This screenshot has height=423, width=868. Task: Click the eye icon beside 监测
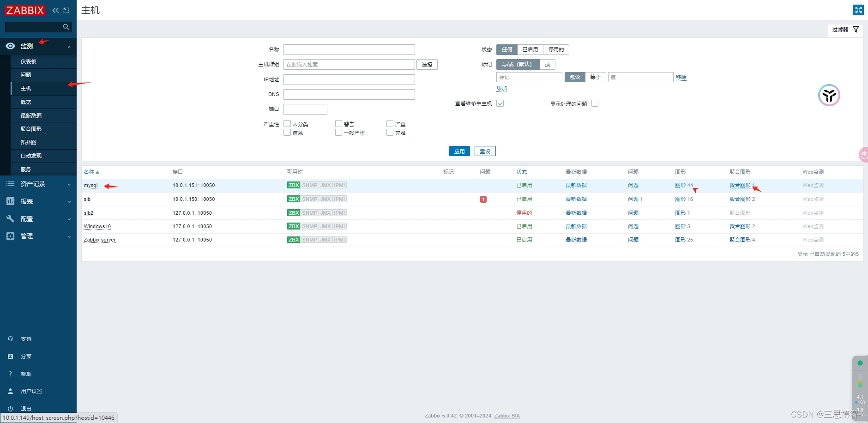pyautogui.click(x=10, y=46)
